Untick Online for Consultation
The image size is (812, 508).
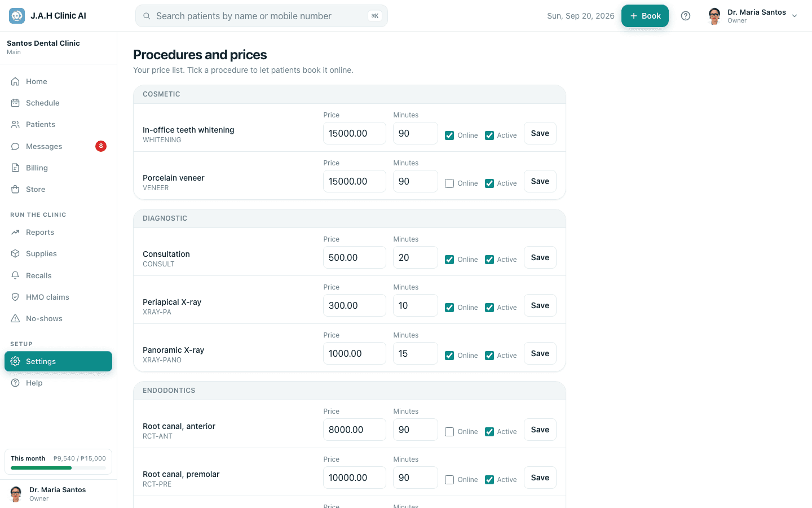(x=449, y=260)
